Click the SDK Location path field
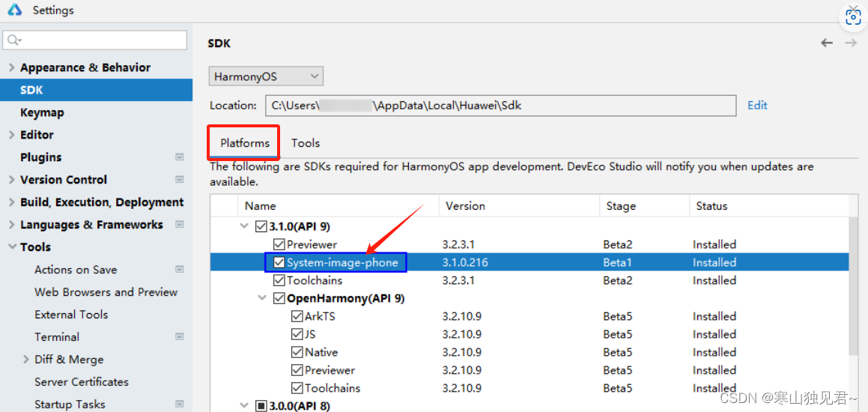This screenshot has height=412, width=868. point(500,106)
